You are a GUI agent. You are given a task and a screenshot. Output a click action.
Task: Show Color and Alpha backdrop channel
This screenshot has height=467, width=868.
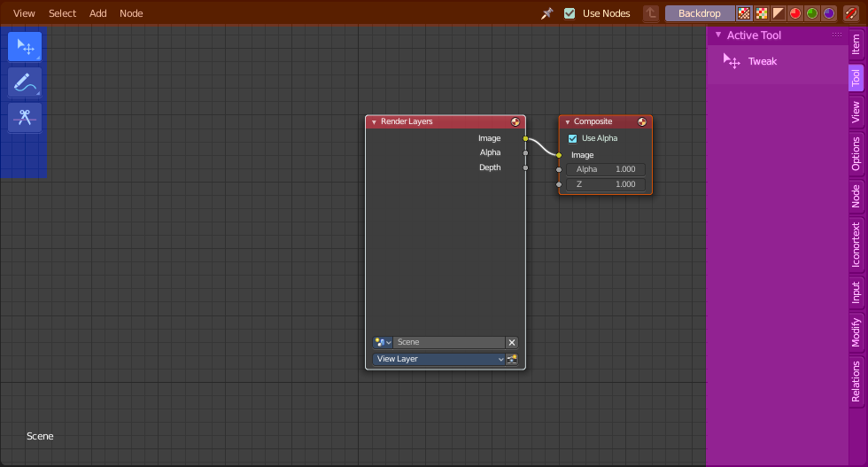[744, 13]
